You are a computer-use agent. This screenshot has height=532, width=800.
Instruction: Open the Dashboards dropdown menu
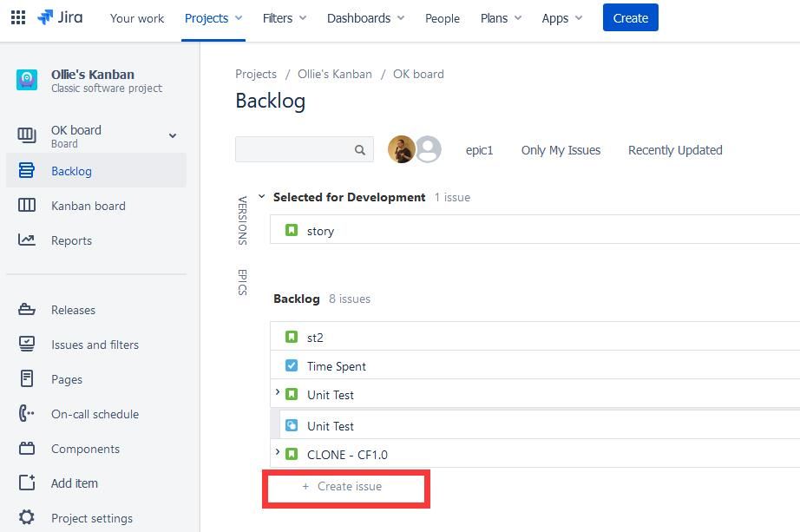point(365,18)
